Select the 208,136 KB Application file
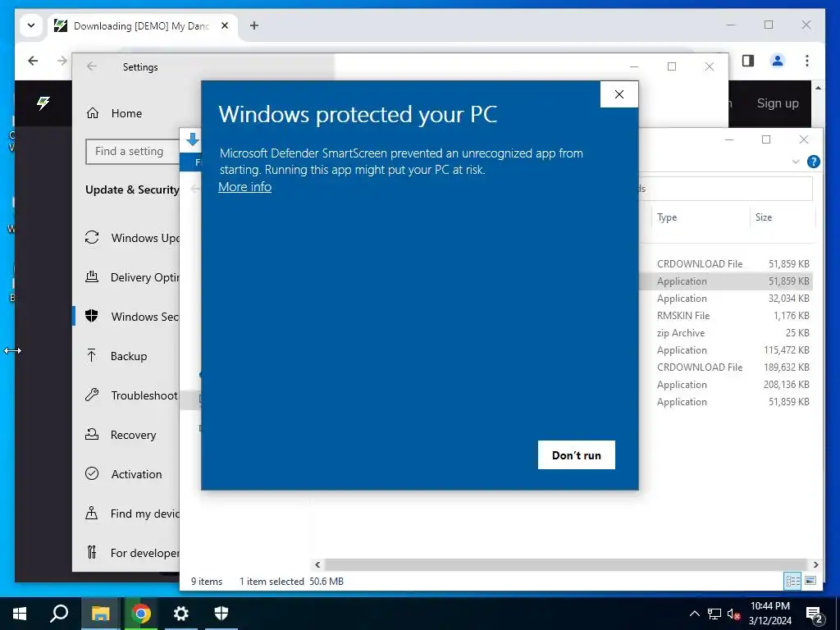The image size is (840, 630). (726, 384)
